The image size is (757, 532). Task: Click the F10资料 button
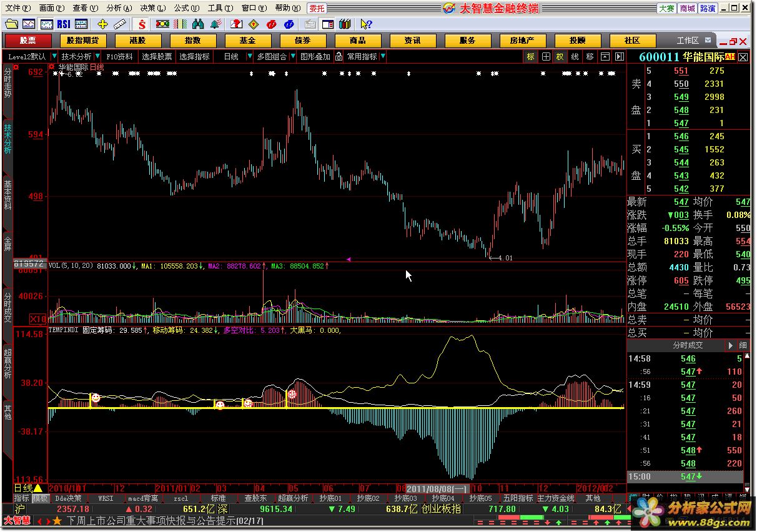119,56
